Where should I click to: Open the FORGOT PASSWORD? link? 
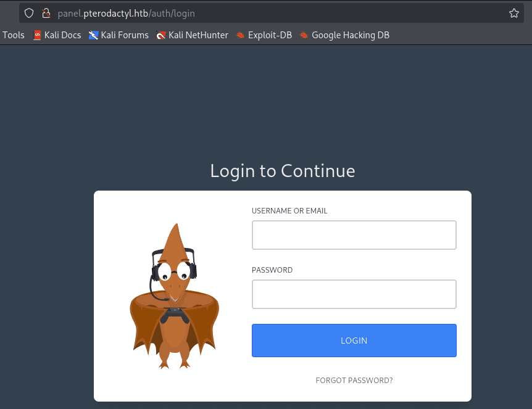354,381
